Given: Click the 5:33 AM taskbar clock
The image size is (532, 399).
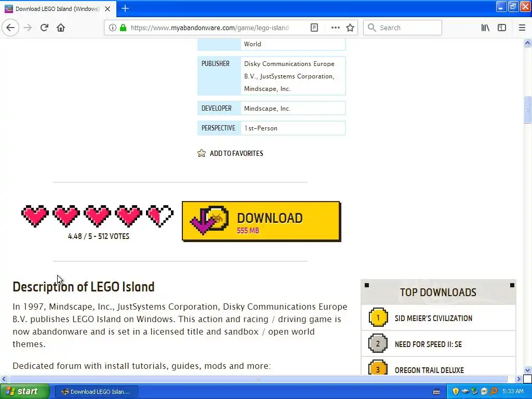Looking at the screenshot, I should point(513,392).
